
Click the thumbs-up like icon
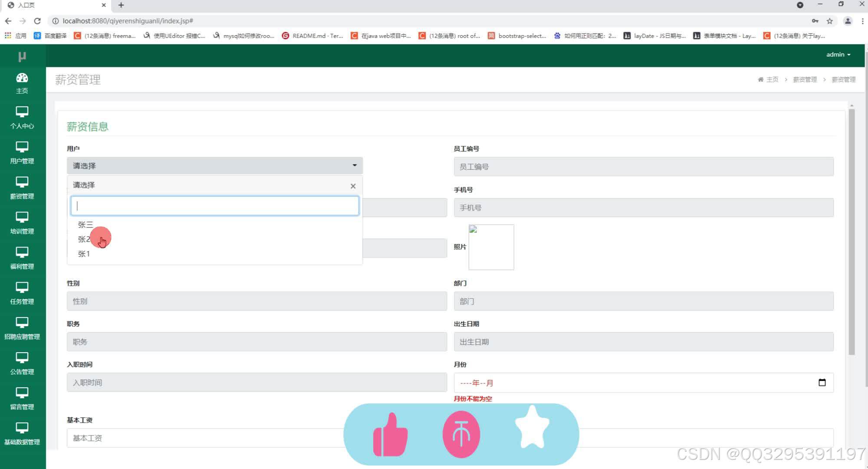click(x=390, y=435)
